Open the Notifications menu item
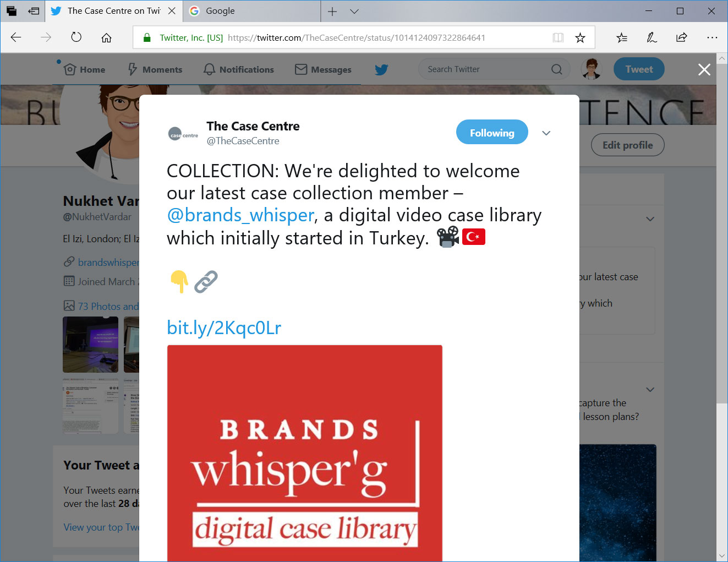The width and height of the screenshot is (728, 562). click(239, 69)
